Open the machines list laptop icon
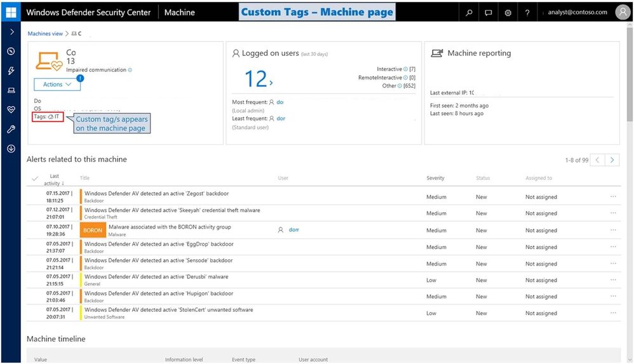634x364 pixels. 11,90
